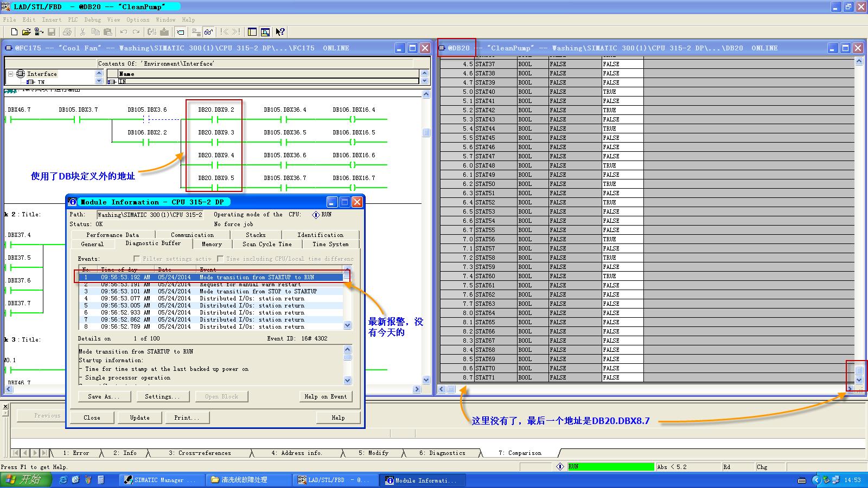Image resolution: width=868 pixels, height=488 pixels.
Task: Open the Debug menu
Action: (92, 20)
